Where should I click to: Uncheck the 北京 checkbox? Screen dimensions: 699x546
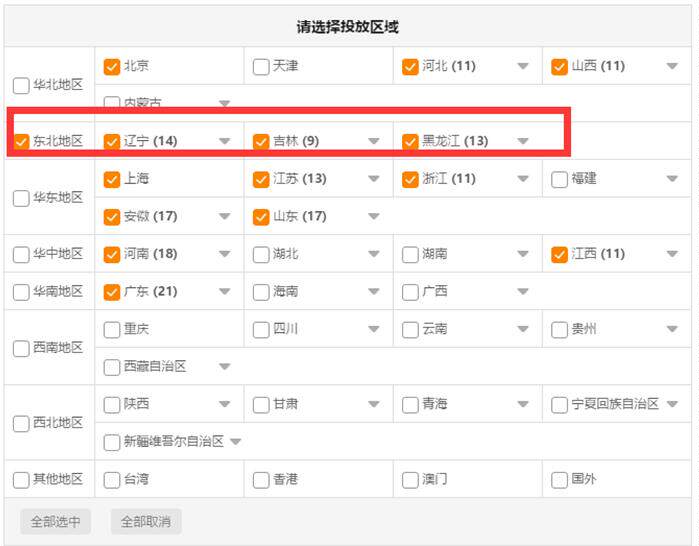coord(112,67)
